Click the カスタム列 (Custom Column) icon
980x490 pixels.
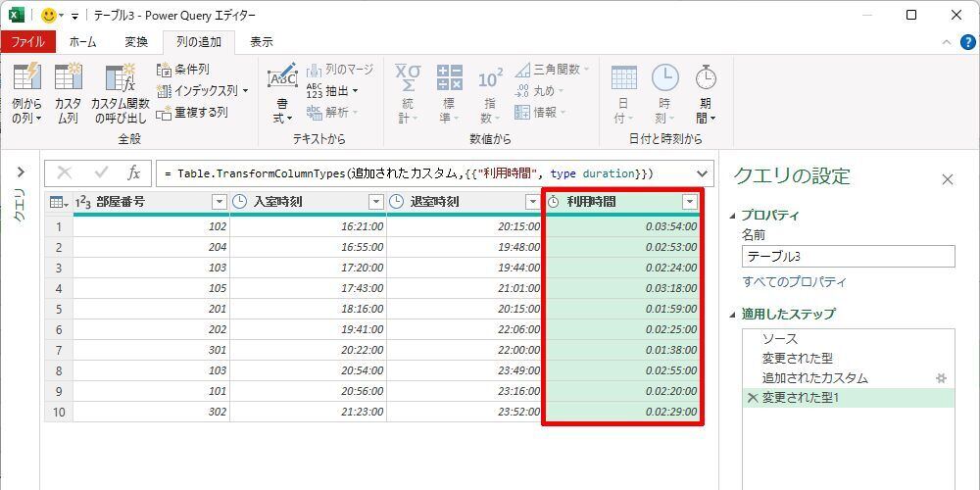[x=68, y=77]
